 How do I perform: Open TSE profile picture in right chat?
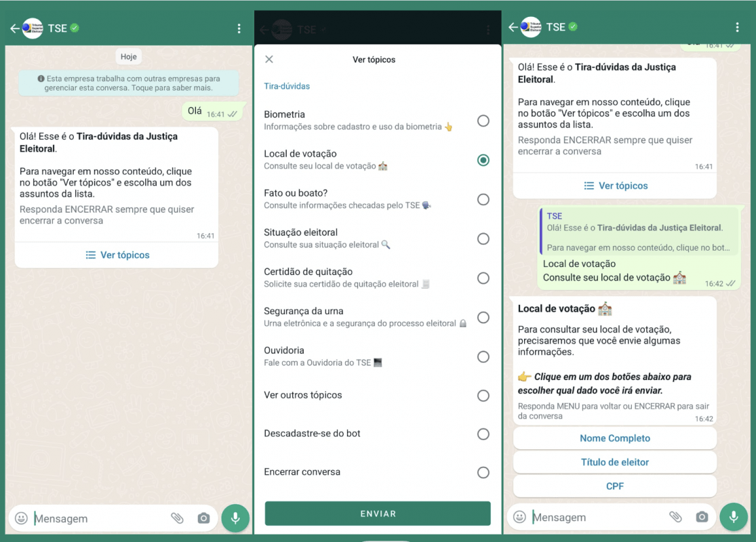[x=532, y=27]
